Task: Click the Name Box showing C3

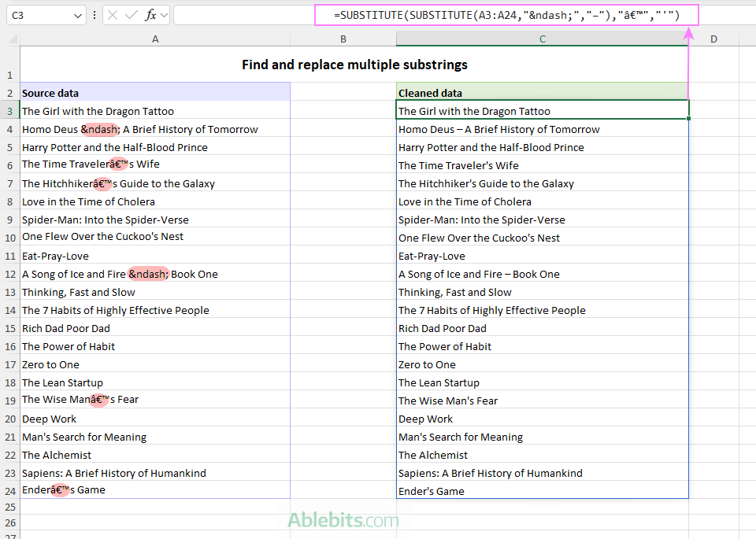Action: [46, 16]
